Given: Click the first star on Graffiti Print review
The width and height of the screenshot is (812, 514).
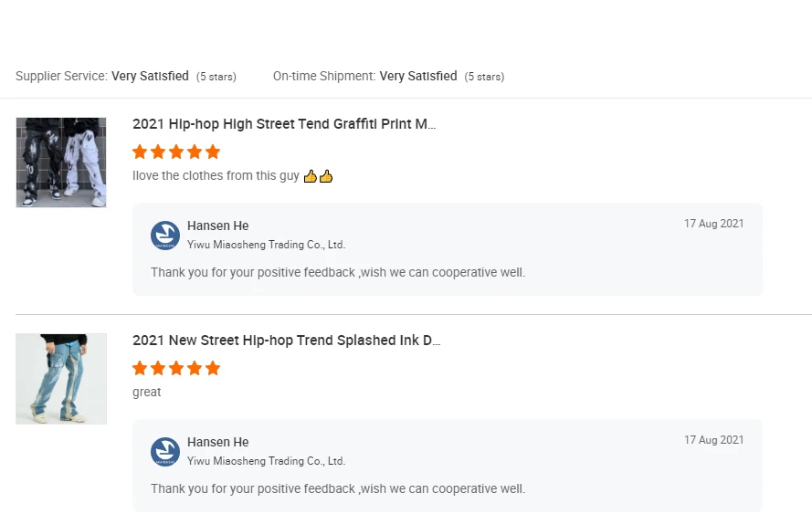Looking at the screenshot, I should click(x=140, y=152).
